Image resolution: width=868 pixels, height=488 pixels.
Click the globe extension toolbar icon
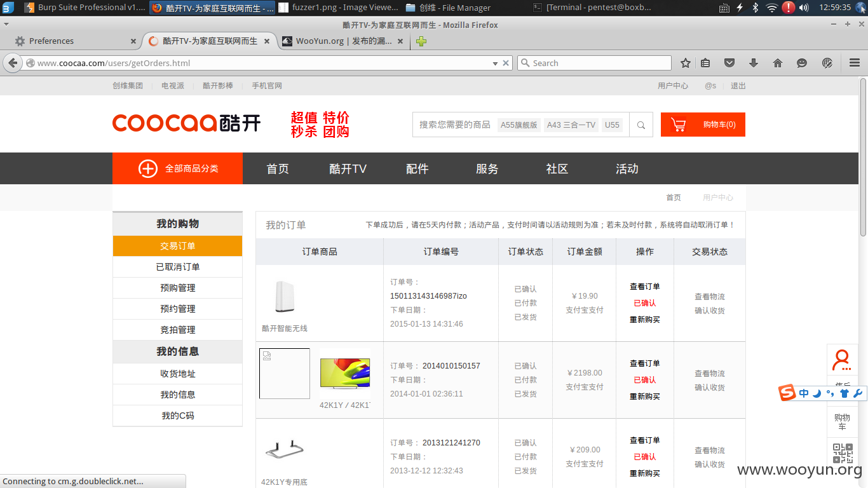[827, 63]
